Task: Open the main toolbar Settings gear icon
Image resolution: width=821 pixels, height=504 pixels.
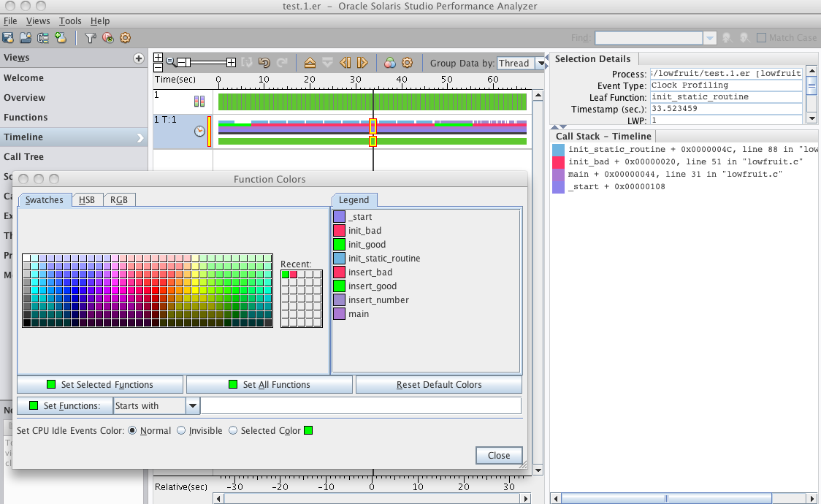Action: click(125, 38)
